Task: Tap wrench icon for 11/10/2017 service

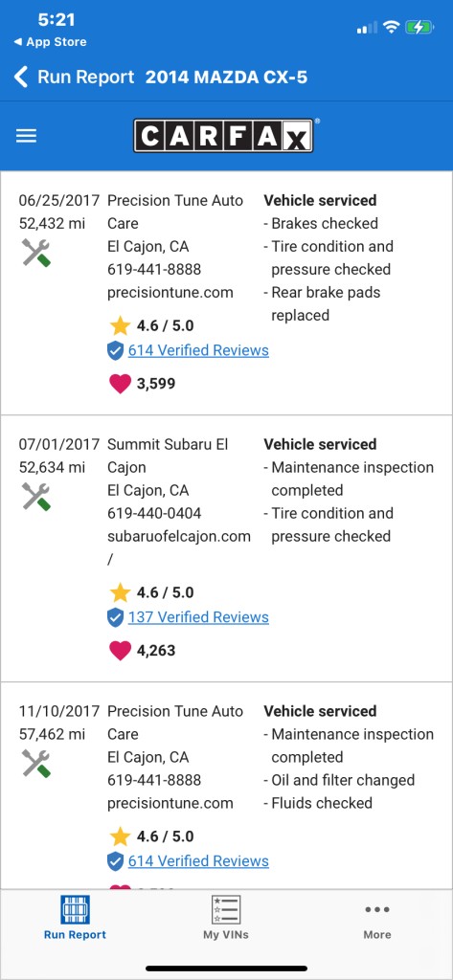Action: (x=35, y=763)
